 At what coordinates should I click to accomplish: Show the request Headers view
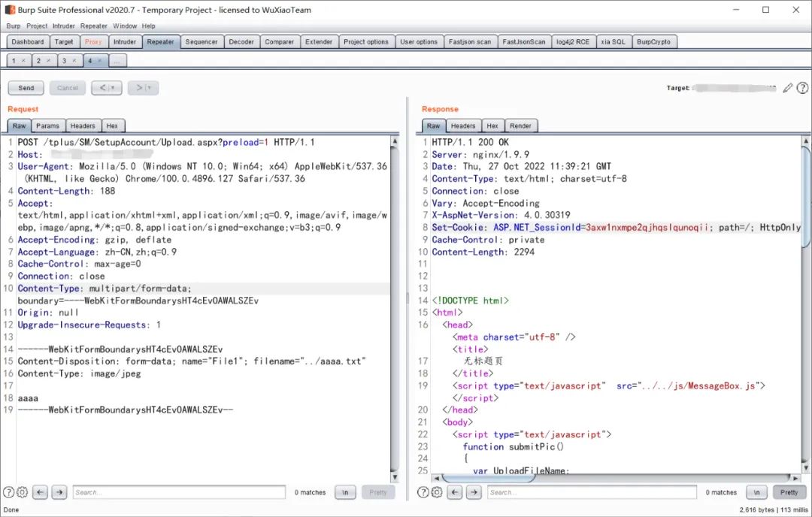click(83, 125)
